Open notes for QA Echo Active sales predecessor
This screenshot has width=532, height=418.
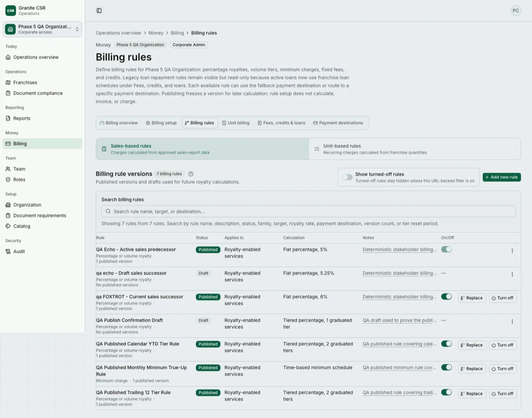[400, 249]
